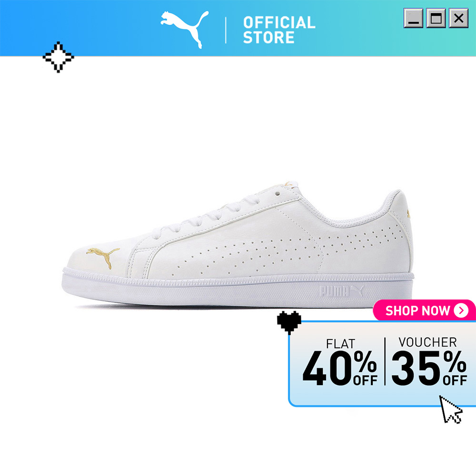
Task: Click the embossed PUMA logo on the sole
Action: click(x=341, y=291)
